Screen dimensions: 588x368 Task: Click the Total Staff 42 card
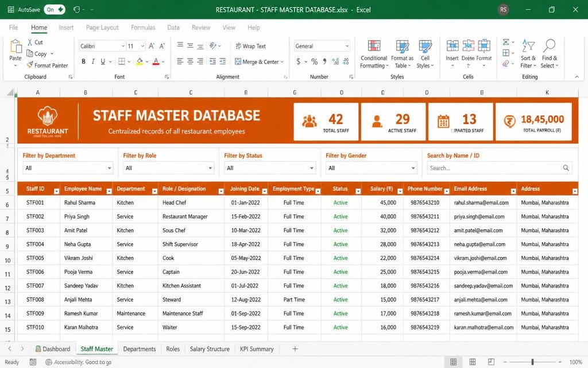pyautogui.click(x=326, y=122)
